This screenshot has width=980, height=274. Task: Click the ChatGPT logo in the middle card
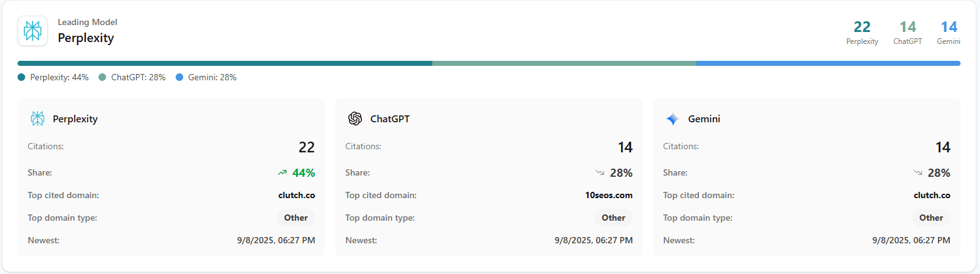[x=355, y=119]
